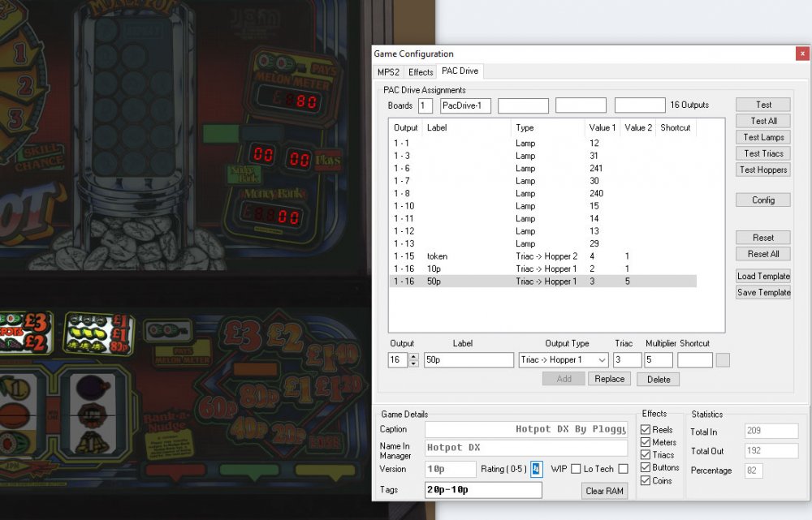This screenshot has width=812, height=520.
Task: Click the Replace button
Action: click(609, 379)
